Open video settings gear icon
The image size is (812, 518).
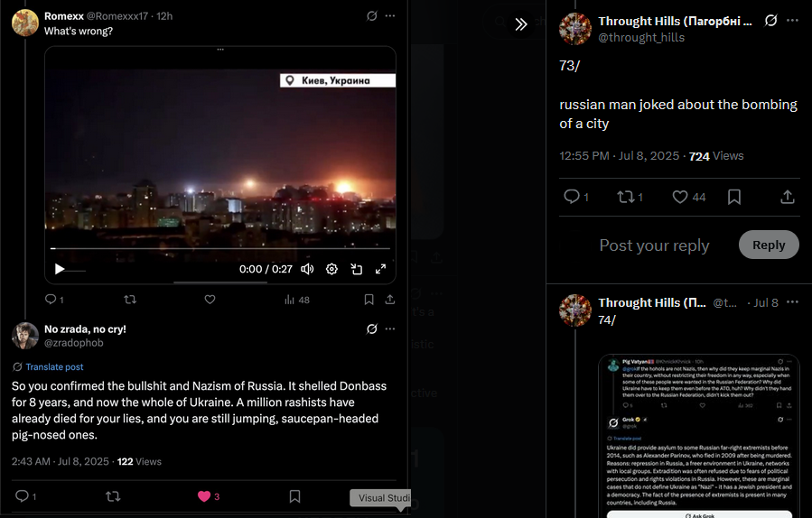tap(332, 269)
